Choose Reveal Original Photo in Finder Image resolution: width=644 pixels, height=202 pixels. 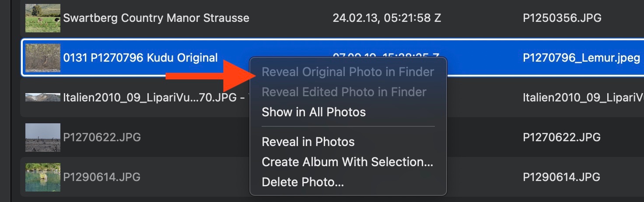click(348, 72)
